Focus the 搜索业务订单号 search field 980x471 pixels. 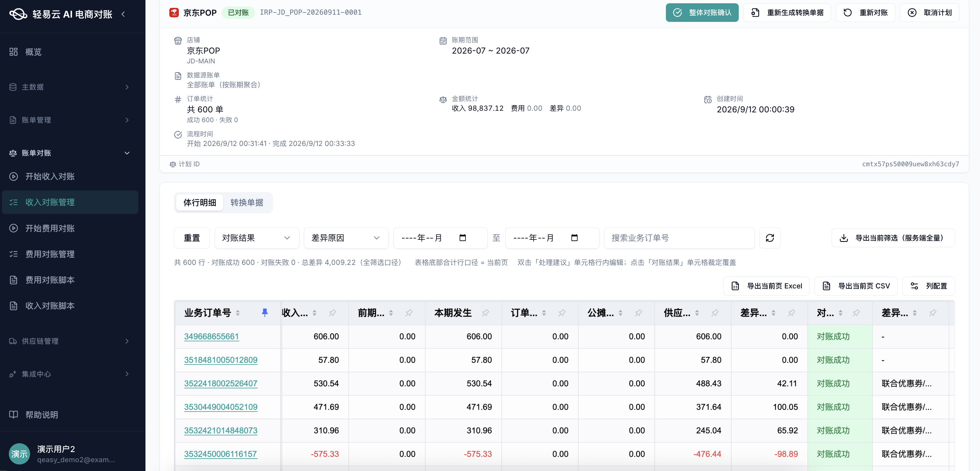(679, 238)
